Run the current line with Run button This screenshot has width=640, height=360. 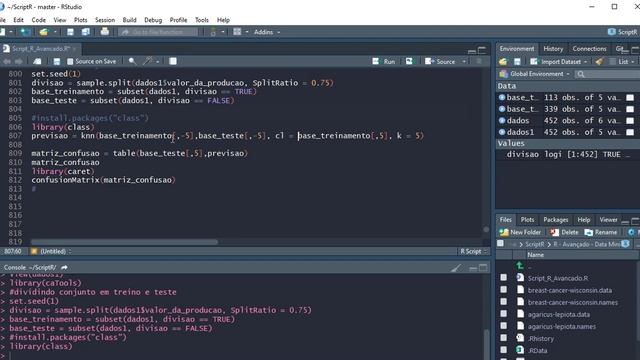pos(384,62)
